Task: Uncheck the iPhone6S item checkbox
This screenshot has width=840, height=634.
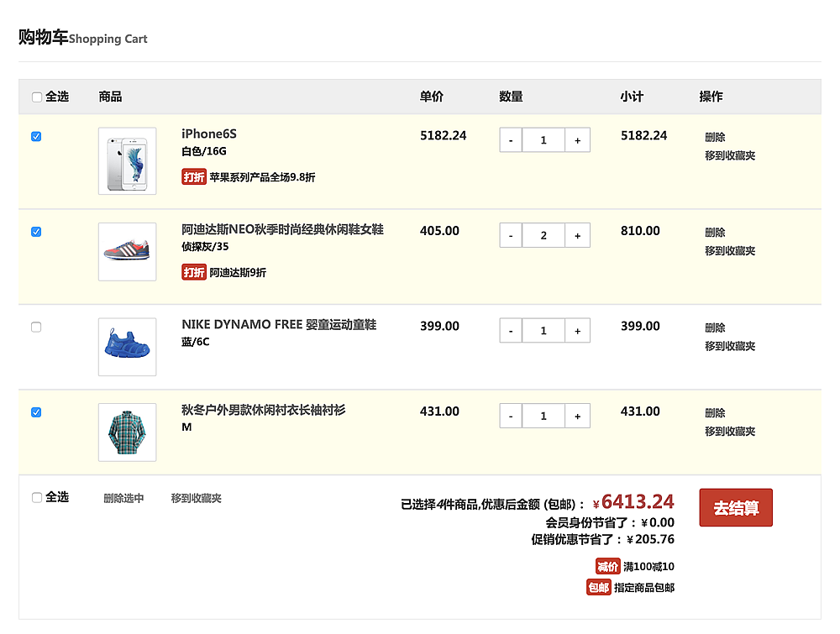Action: [36, 137]
